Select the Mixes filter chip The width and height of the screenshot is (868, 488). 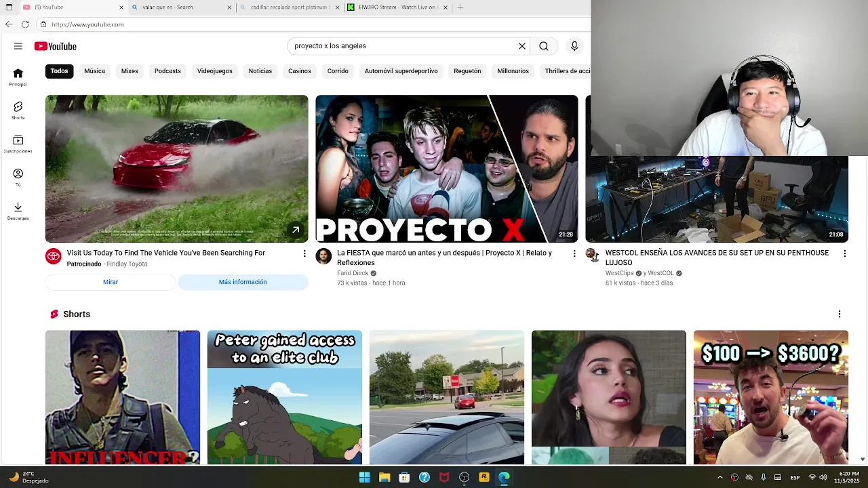pos(130,70)
